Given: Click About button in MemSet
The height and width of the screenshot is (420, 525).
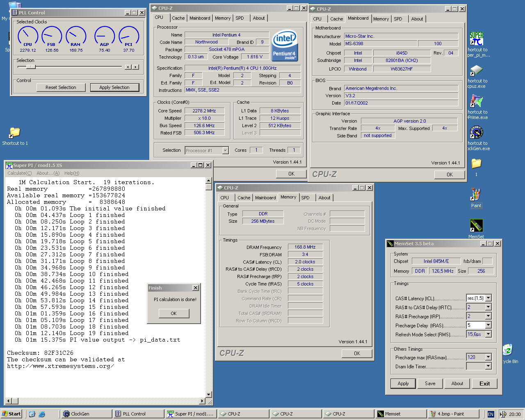Looking at the screenshot, I should pyautogui.click(x=457, y=383).
